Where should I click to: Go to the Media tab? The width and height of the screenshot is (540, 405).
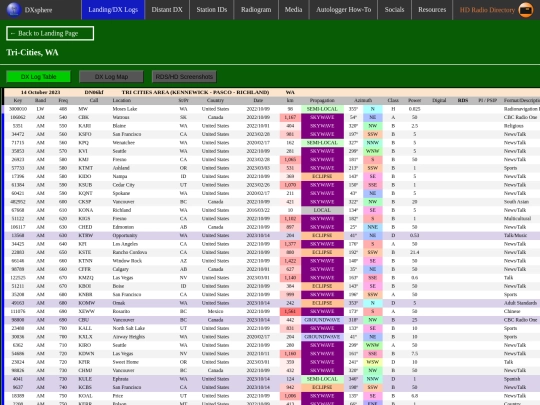(x=293, y=10)
